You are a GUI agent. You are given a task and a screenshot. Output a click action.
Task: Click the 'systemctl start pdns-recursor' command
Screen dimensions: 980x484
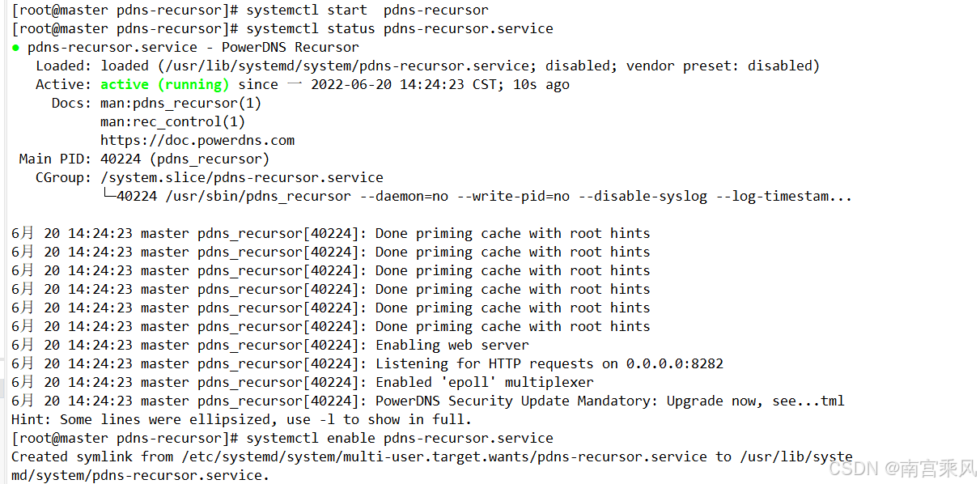click(x=367, y=10)
